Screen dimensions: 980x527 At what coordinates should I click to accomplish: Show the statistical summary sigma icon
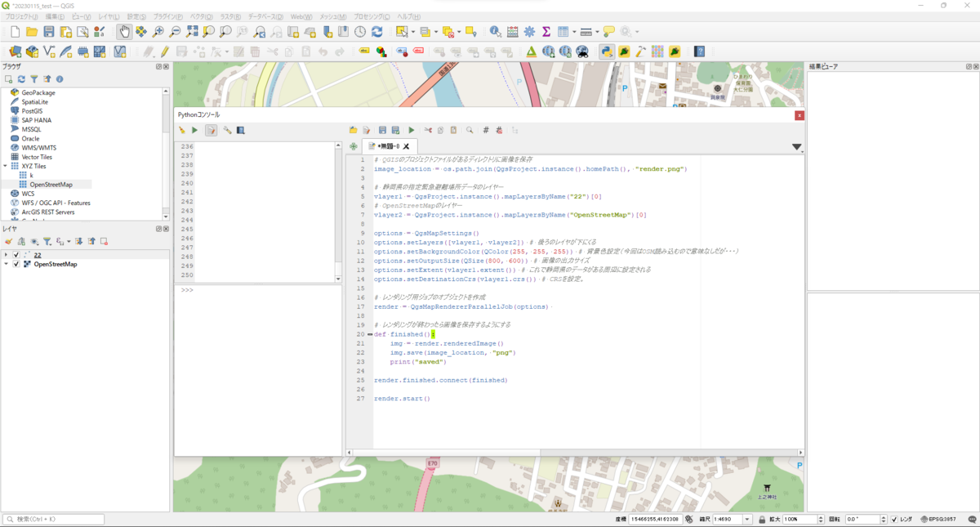coord(546,32)
